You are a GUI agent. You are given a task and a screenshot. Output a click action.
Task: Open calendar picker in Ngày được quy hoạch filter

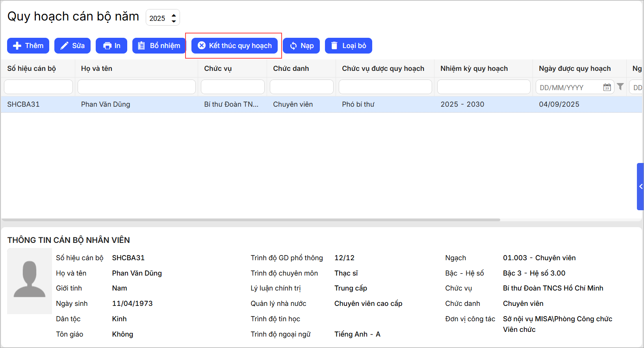click(607, 87)
